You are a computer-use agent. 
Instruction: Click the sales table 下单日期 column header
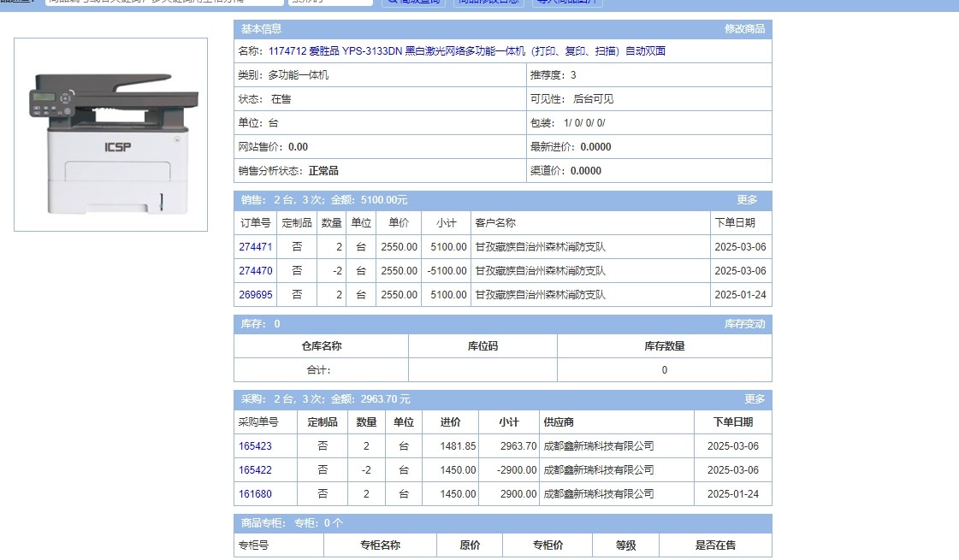(x=741, y=223)
